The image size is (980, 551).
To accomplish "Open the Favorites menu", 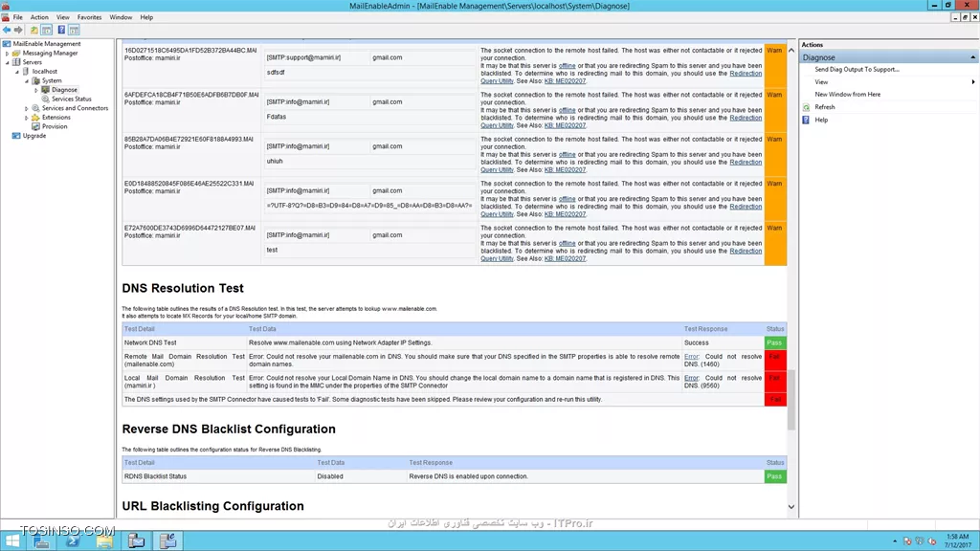I will pos(89,17).
